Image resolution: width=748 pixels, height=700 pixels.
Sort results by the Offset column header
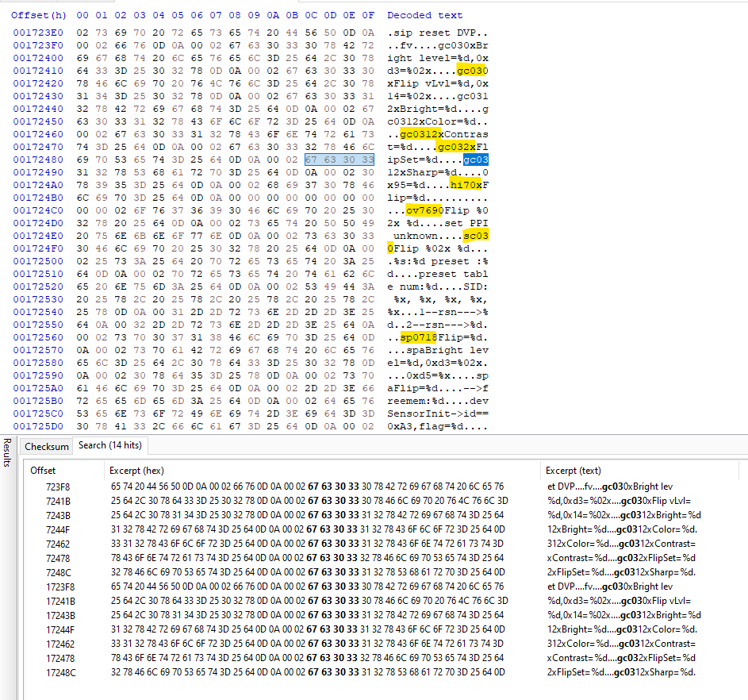(43, 471)
